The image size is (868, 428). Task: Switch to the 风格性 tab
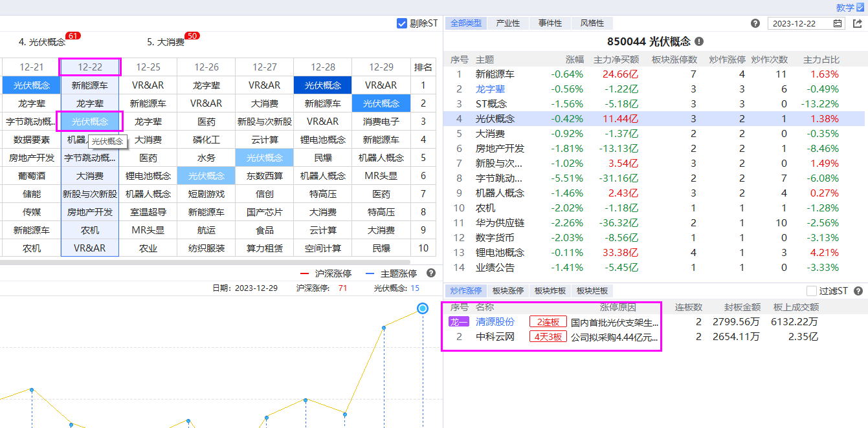coord(592,23)
